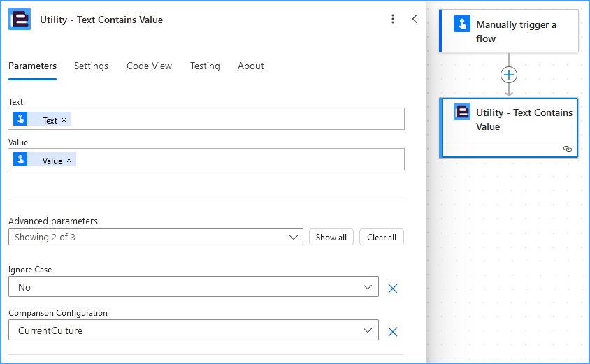Open the Comparison Configuration dropdown
The height and width of the screenshot is (364, 590).
coord(194,330)
